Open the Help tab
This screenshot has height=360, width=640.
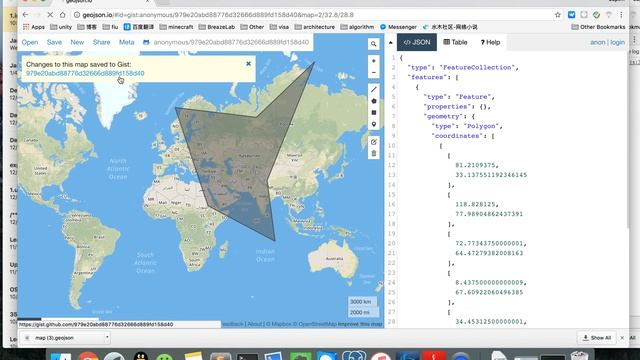pos(490,42)
